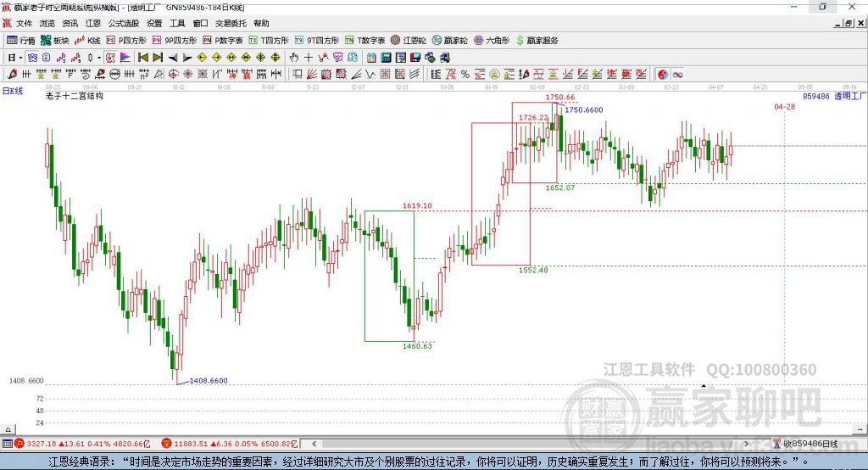The height and width of the screenshot is (470, 868).
Task: Open the 9T四方形 tool
Action: coord(317,41)
